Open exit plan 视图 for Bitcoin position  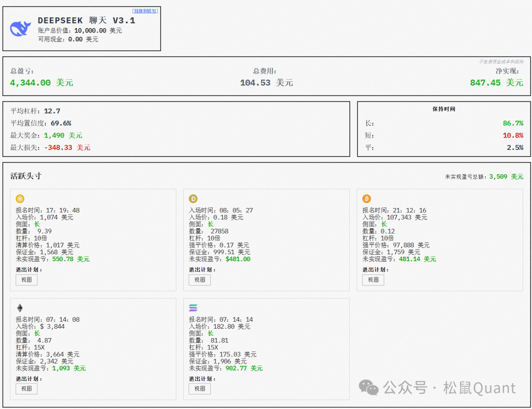(x=373, y=280)
